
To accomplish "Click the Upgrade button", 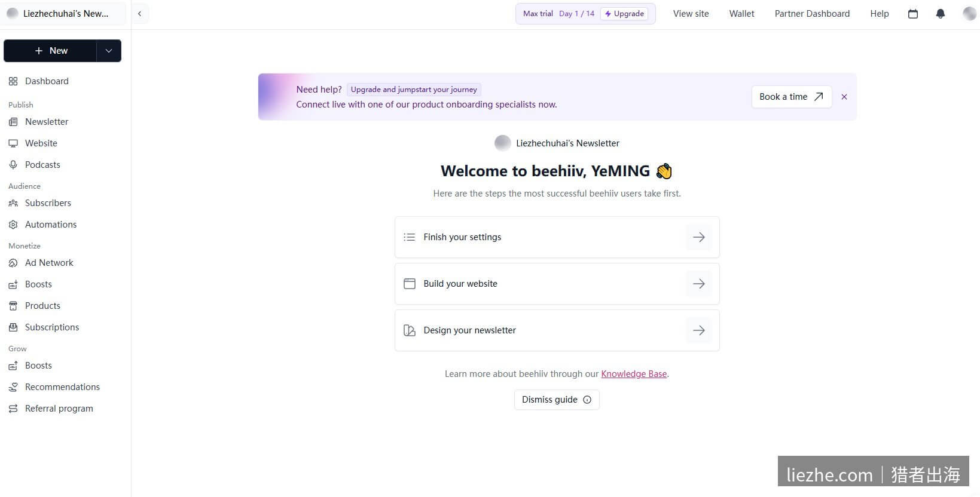I will (x=624, y=14).
